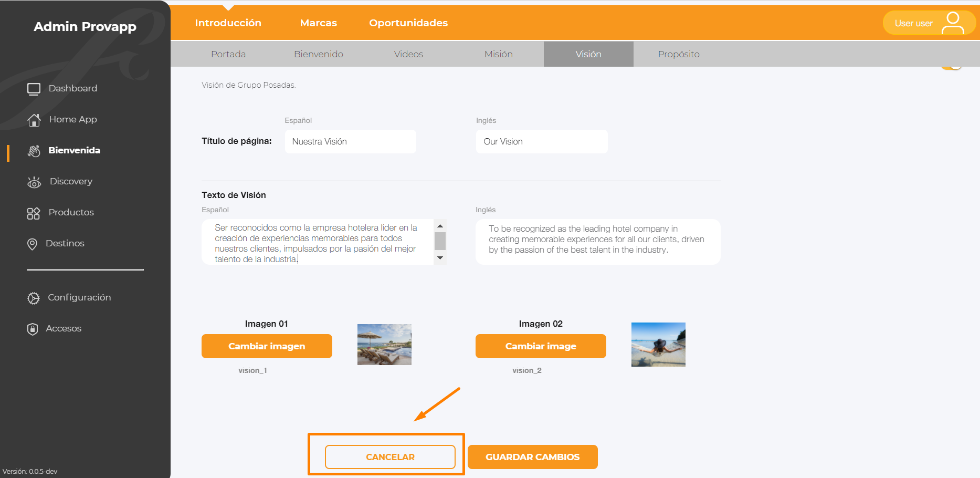Switch to Oportunidades top tab

408,23
